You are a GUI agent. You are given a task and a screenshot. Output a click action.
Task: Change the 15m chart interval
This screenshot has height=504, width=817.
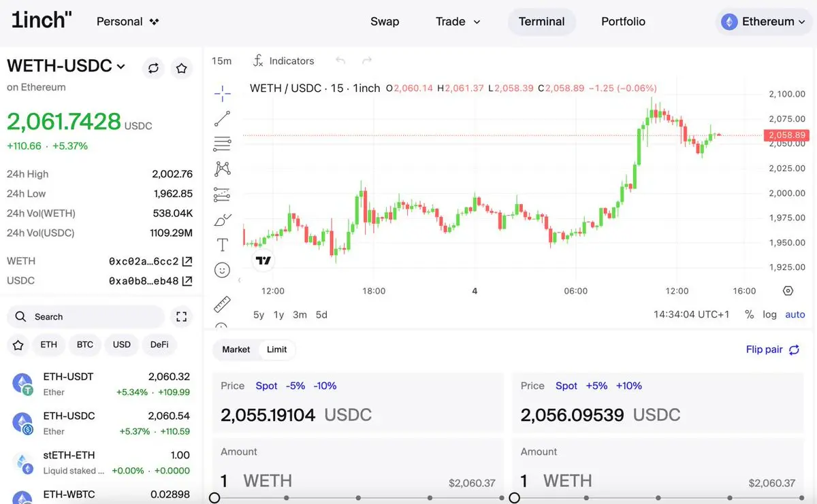click(x=221, y=61)
